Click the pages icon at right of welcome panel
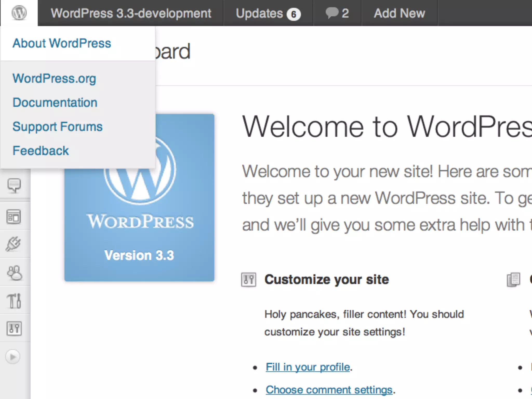This screenshot has height=399, width=532. (x=514, y=280)
